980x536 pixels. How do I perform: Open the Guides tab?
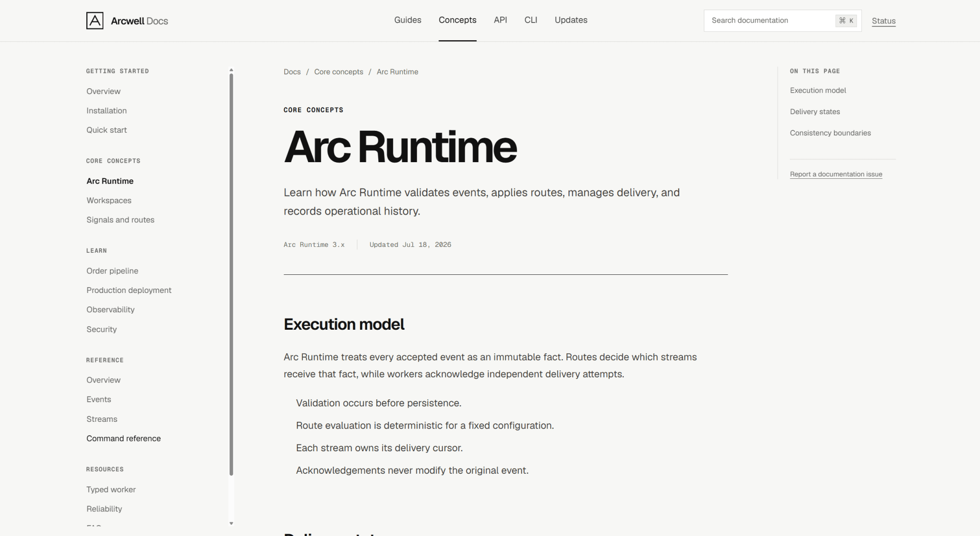[408, 20]
